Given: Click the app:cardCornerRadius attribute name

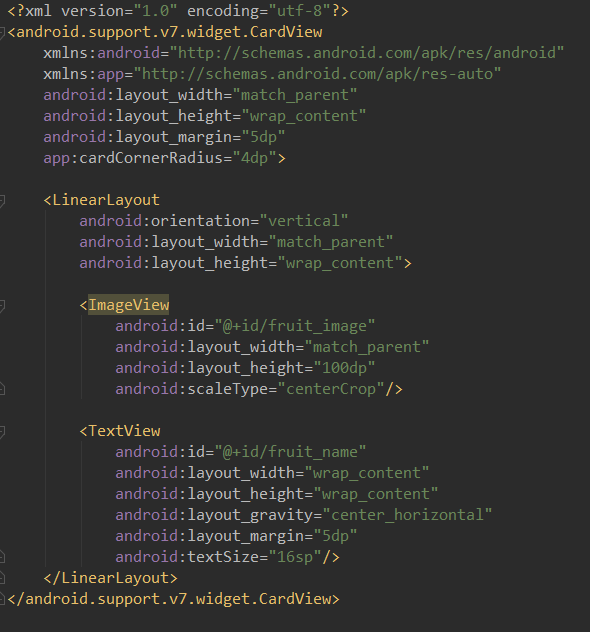Looking at the screenshot, I should click(133, 158).
